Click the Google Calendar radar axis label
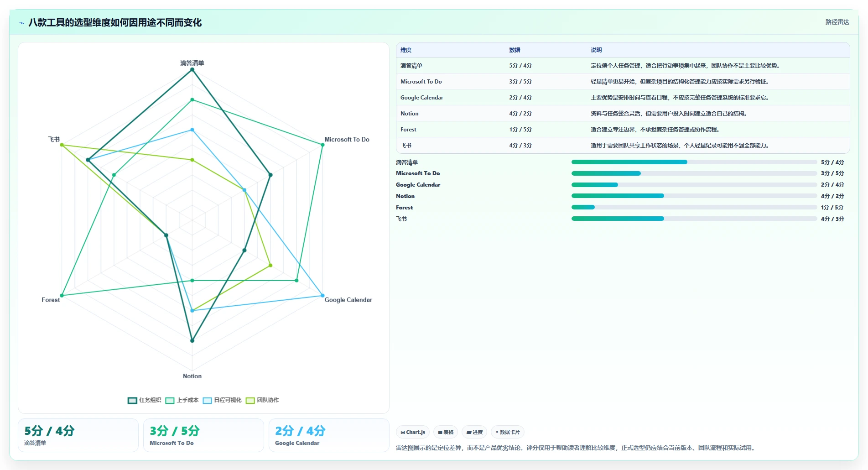Screen dimensions: 868x470 click(348, 300)
